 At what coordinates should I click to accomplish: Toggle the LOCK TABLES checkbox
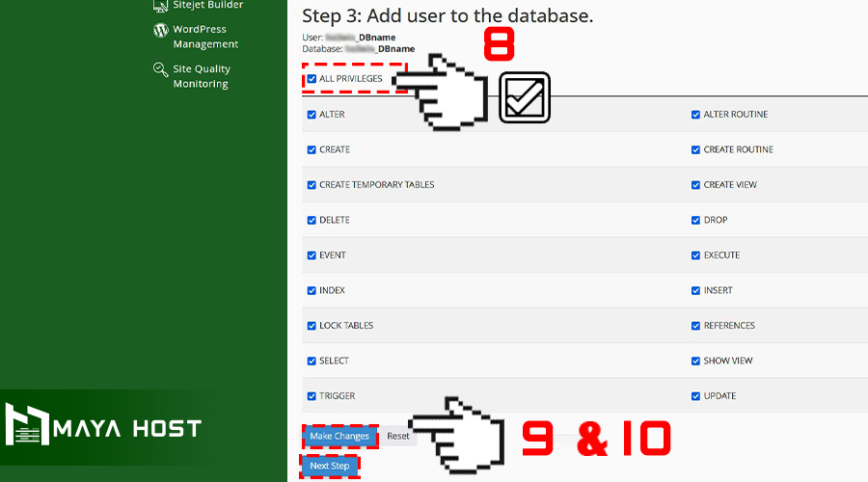[x=312, y=326]
